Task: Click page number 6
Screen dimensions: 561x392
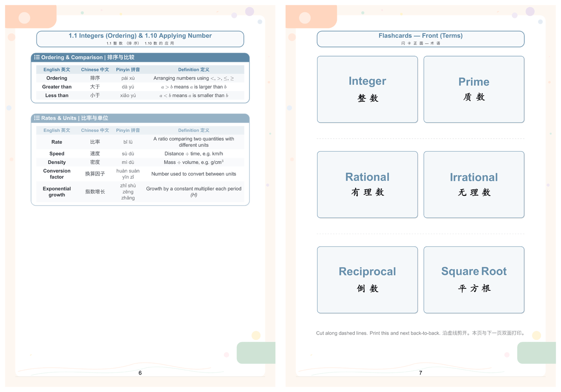Action: pos(140,373)
